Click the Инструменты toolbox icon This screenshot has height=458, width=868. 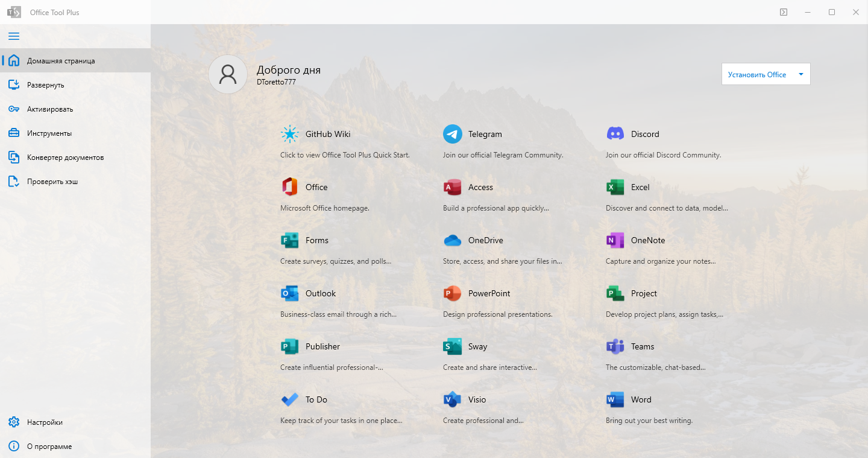pos(13,133)
